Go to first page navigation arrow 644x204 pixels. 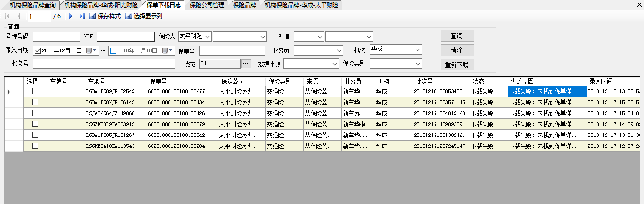(x=8, y=16)
